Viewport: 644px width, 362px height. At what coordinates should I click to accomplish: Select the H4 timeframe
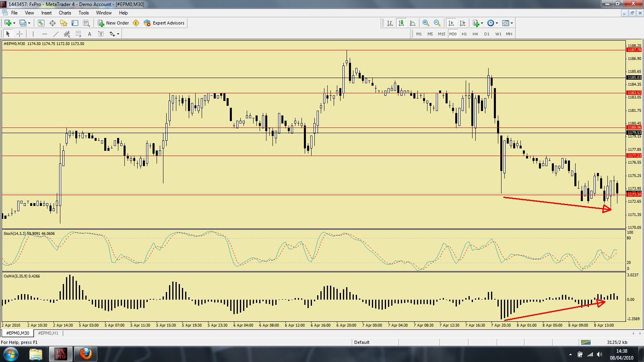tap(475, 34)
